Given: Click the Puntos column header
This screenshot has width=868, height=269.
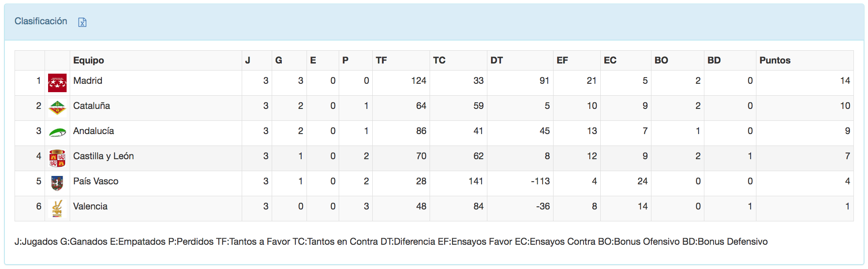Looking at the screenshot, I should [x=774, y=60].
